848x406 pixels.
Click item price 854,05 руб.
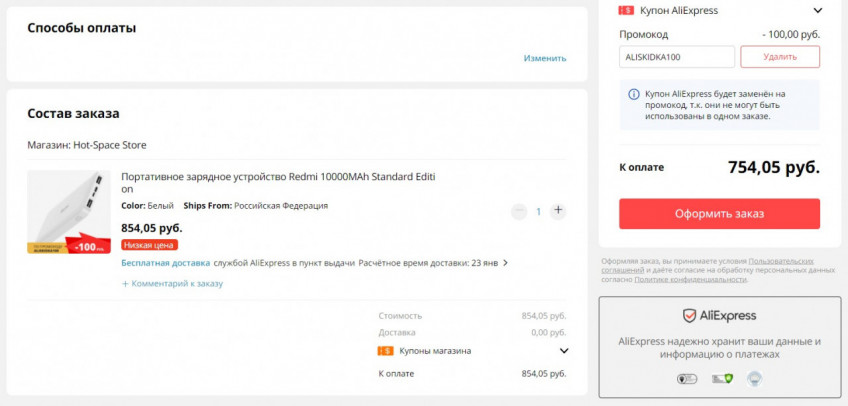(x=151, y=228)
